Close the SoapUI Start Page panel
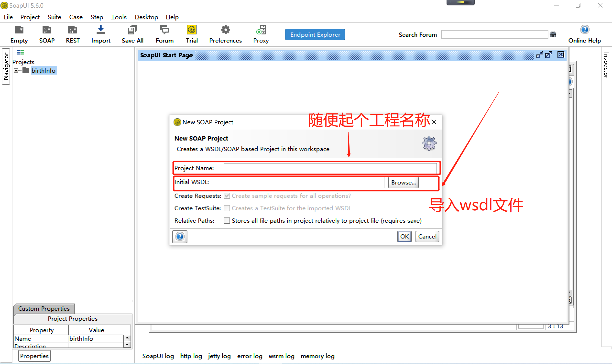This screenshot has height=364, width=612. 561,55
